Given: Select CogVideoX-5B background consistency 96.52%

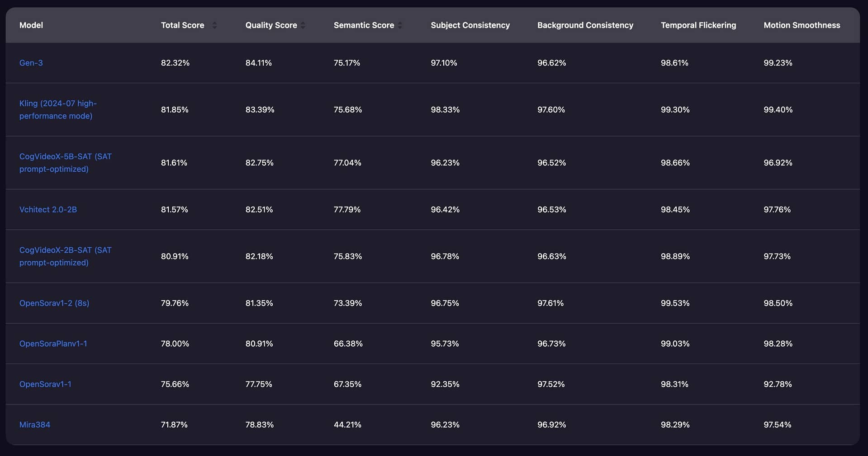Looking at the screenshot, I should click(x=552, y=163).
